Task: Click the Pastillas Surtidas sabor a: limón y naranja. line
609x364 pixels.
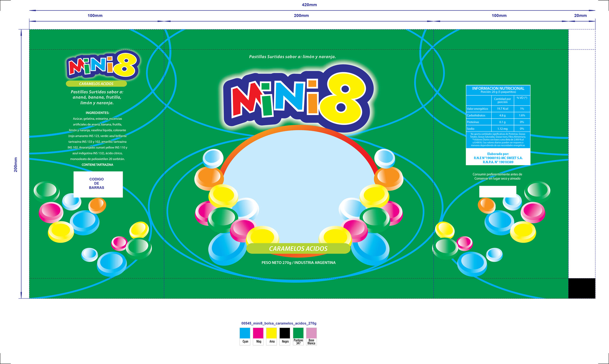Action: pyautogui.click(x=292, y=57)
